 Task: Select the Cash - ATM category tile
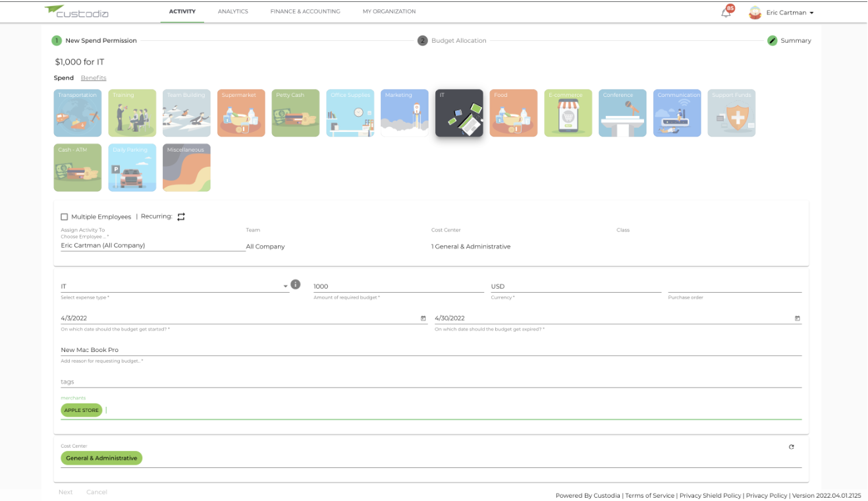click(78, 168)
